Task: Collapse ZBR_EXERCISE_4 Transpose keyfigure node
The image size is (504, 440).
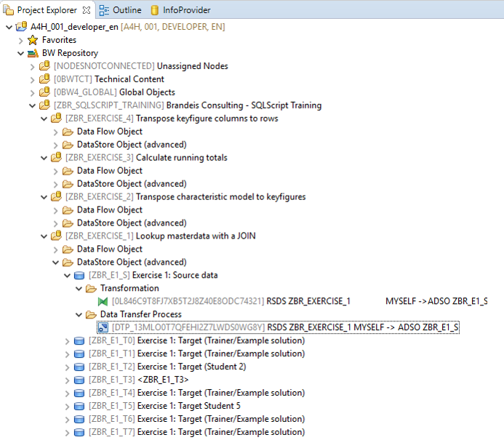Action: click(x=44, y=119)
